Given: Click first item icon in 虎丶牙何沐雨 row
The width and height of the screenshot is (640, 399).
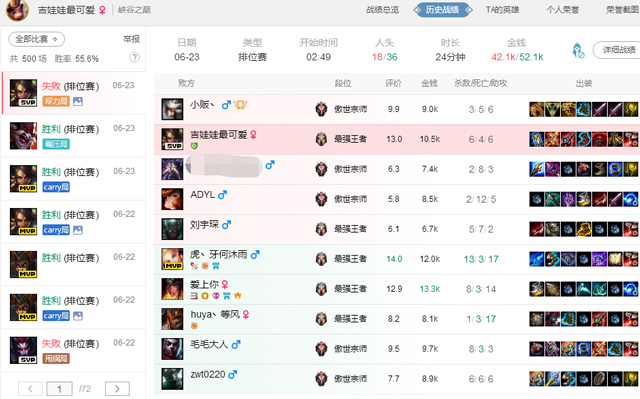Looking at the screenshot, I should (537, 259).
